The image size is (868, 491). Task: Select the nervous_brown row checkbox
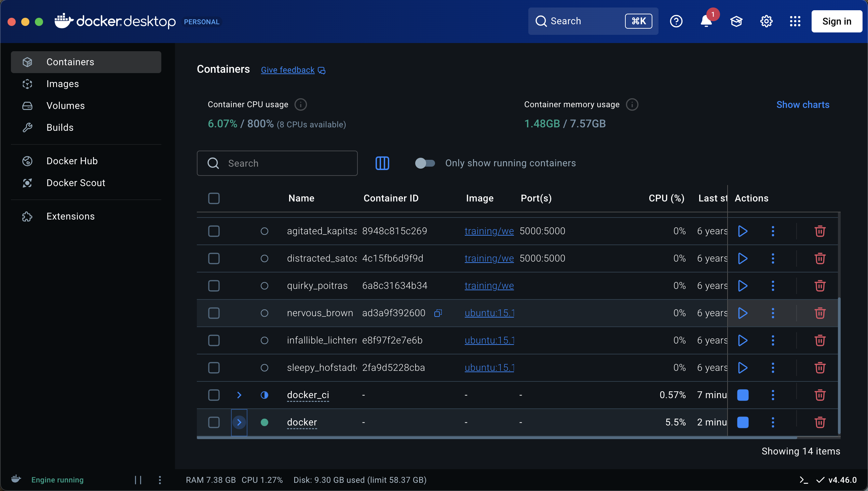coord(214,313)
